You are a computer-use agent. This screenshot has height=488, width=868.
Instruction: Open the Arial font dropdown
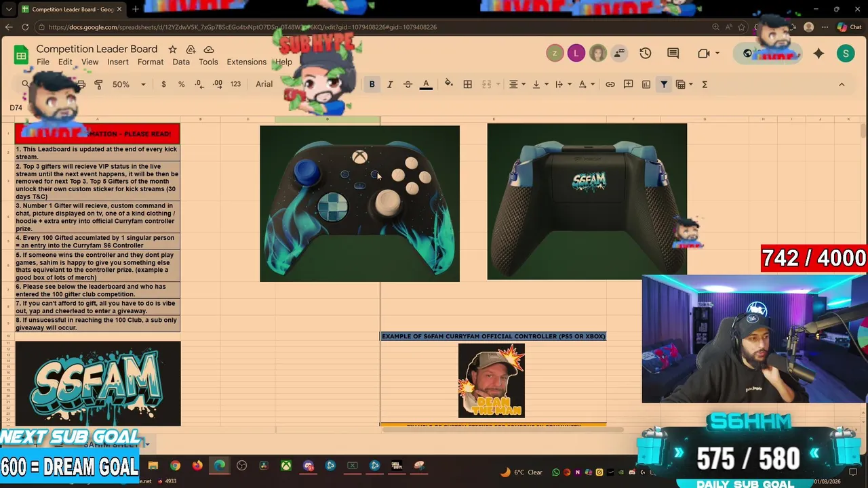264,84
